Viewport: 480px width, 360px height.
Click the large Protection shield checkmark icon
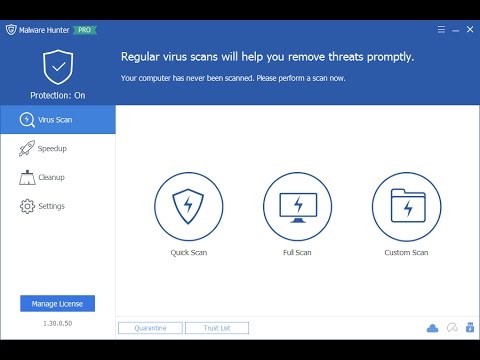tap(58, 67)
